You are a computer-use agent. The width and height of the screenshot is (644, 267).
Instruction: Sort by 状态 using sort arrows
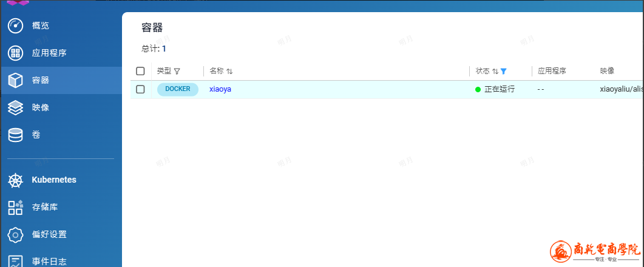pyautogui.click(x=495, y=72)
